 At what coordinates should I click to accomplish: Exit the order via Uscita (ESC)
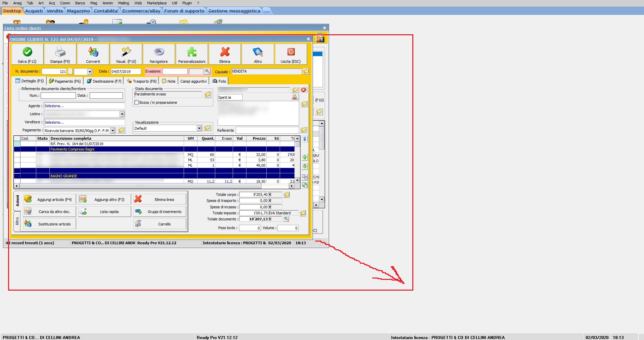click(x=291, y=54)
